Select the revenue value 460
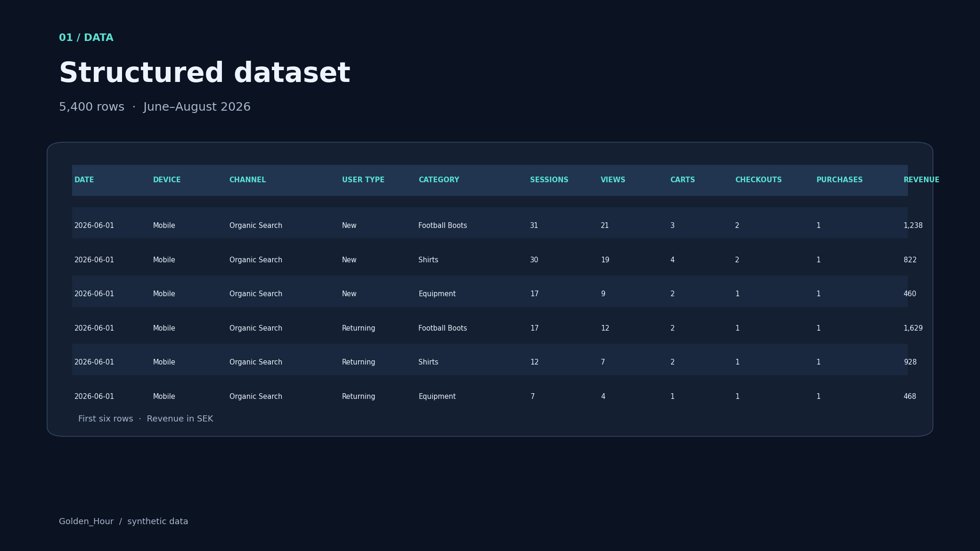Viewport: 980px width, 551px height. pos(910,294)
